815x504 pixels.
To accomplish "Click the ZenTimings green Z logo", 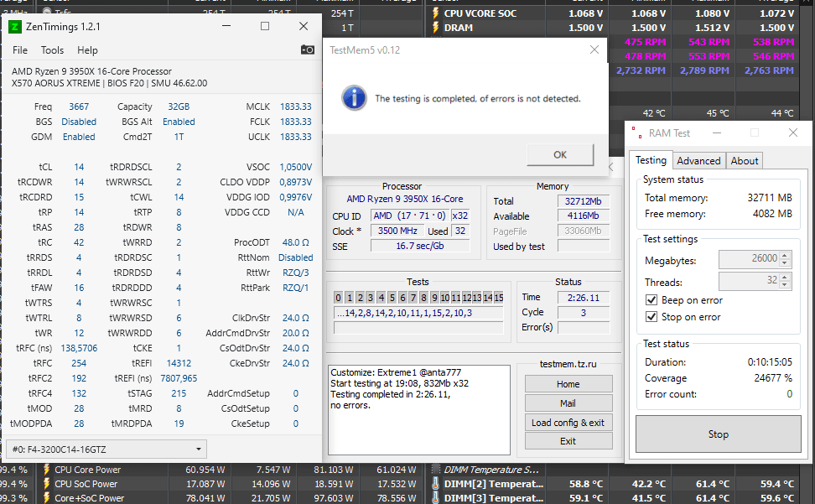I will (16, 27).
